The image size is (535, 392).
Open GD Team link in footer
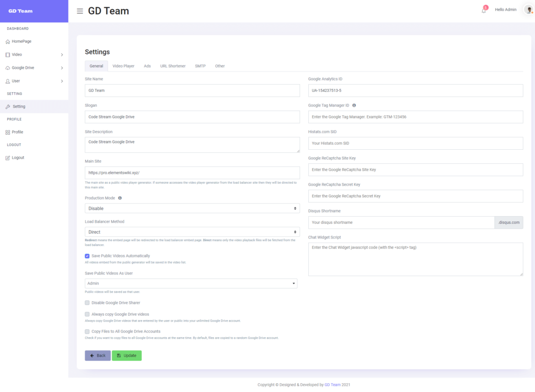(332, 385)
